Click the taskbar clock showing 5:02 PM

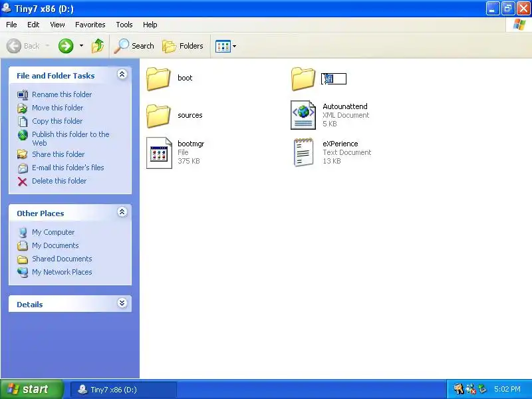pos(507,389)
